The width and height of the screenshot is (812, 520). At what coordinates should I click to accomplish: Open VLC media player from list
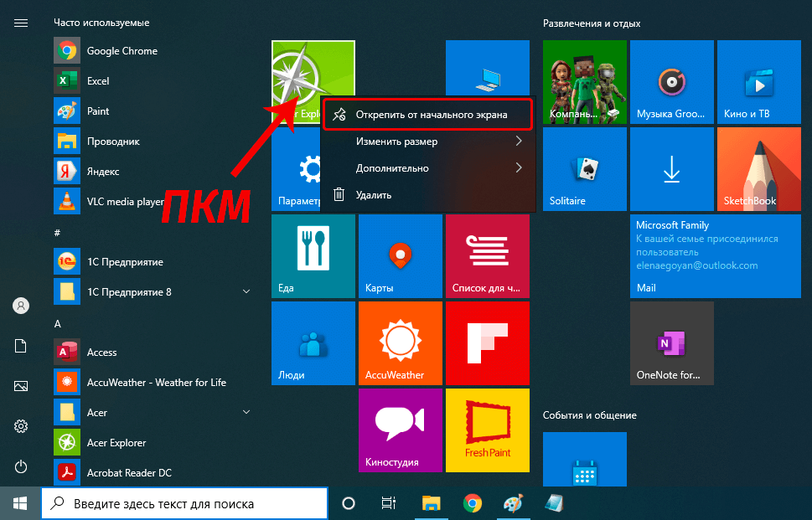click(x=125, y=202)
